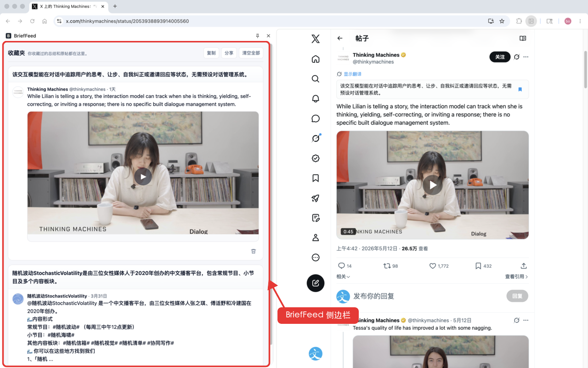Image resolution: width=588 pixels, height=368 pixels.
Task: Bookmark the post with 432 bookmarks
Action: [483, 266]
